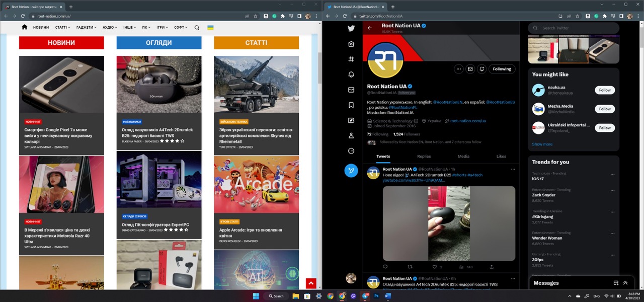The height and width of the screenshot is (302, 644).
Task: Click the red scroll-to-top arrow button
Action: pos(311,283)
